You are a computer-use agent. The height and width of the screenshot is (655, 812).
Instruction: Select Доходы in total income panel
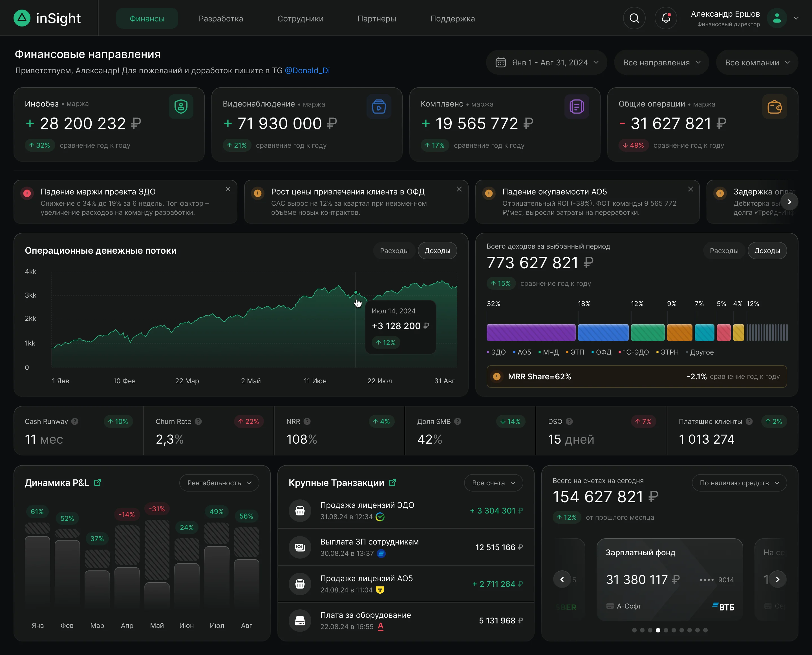point(767,251)
